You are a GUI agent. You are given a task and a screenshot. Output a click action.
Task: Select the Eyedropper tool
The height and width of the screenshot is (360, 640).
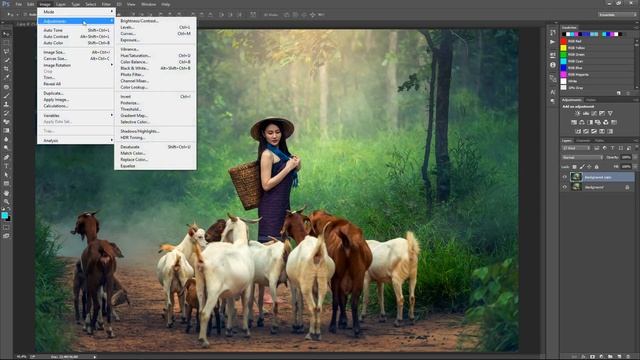[6, 77]
